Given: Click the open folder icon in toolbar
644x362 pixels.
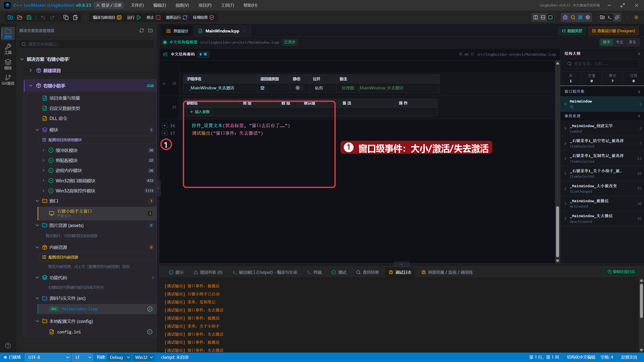Looking at the screenshot, I should (19, 17).
